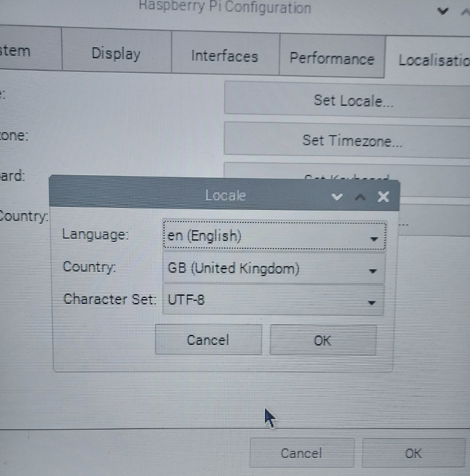
Task: Maximize the Locale dialog using up chevron icon
Action: pyautogui.click(x=361, y=197)
